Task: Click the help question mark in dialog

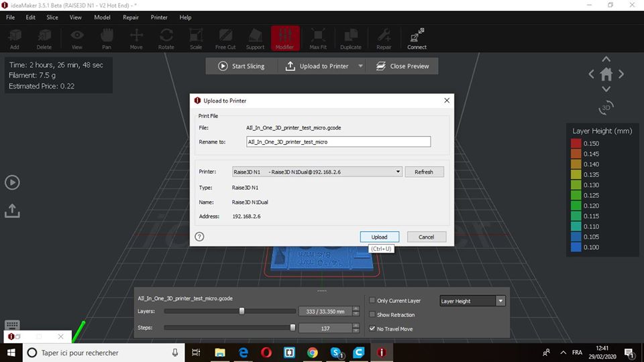Action: tap(199, 237)
